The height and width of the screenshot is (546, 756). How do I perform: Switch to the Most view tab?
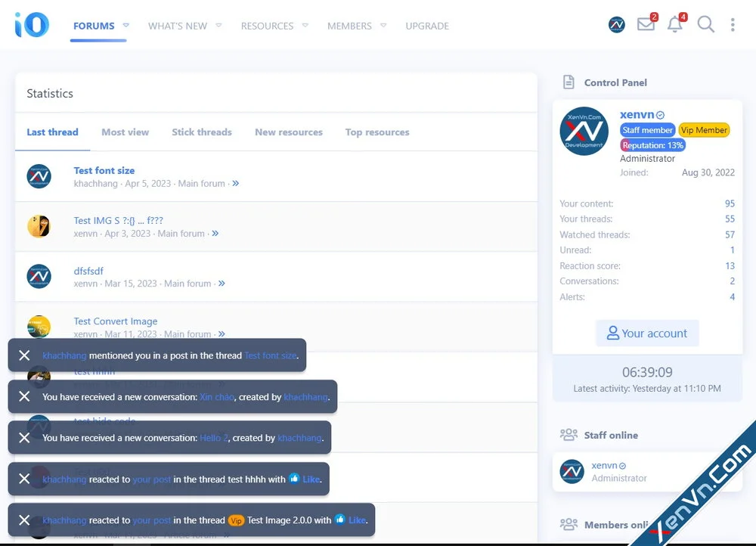125,132
